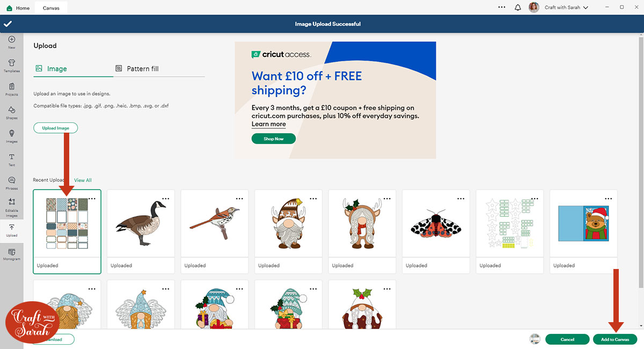Click Shop Now in Cricut Access ad
Viewport: 644px width, 349px height.
coord(273,139)
